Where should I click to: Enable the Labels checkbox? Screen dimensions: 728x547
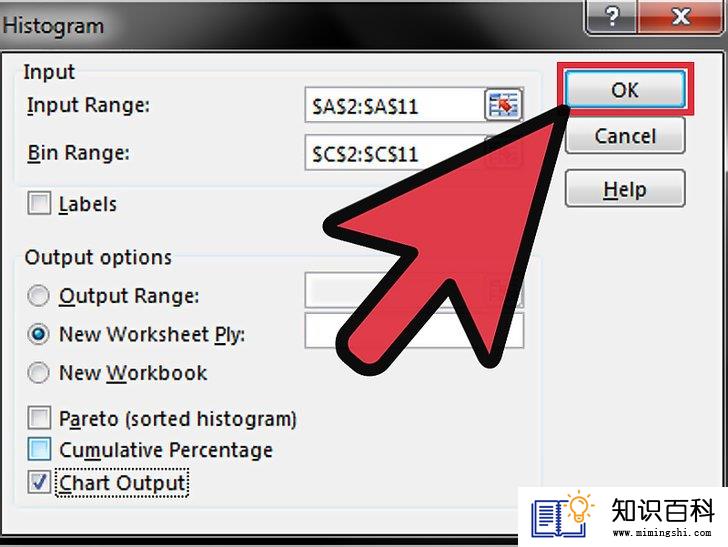(x=39, y=204)
